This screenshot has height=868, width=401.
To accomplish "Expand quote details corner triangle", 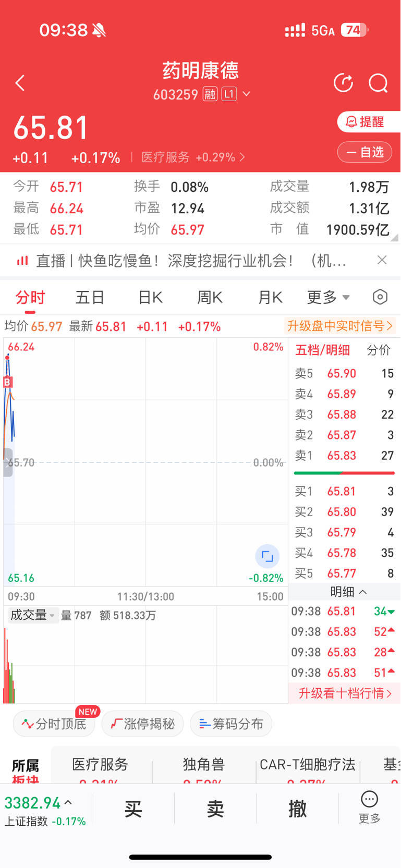I will [395, 237].
